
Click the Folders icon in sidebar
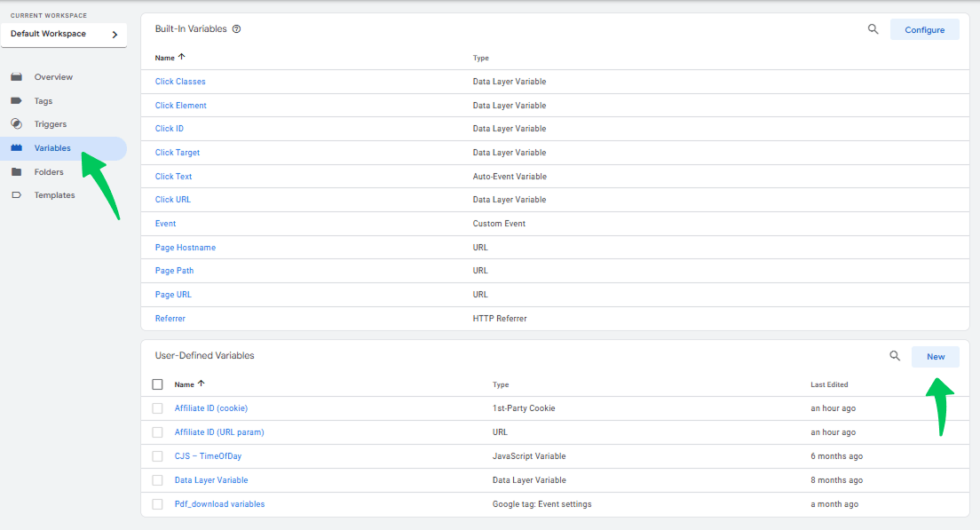(x=16, y=172)
